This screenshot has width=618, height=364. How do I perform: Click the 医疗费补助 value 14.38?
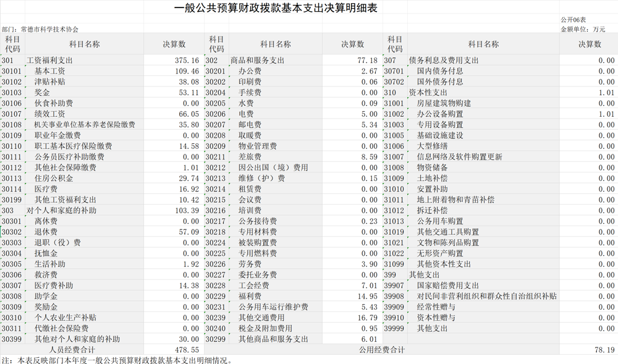click(189, 286)
